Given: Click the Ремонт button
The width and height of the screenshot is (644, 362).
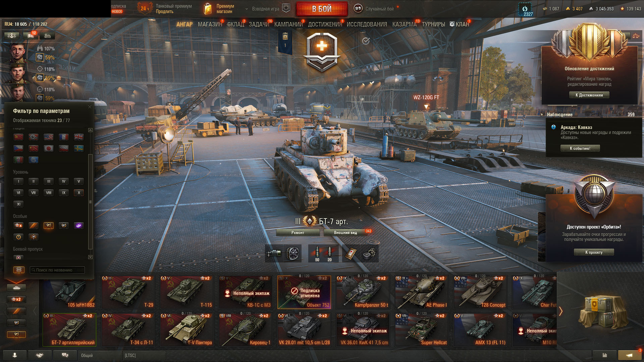Looking at the screenshot, I should pos(298,233).
